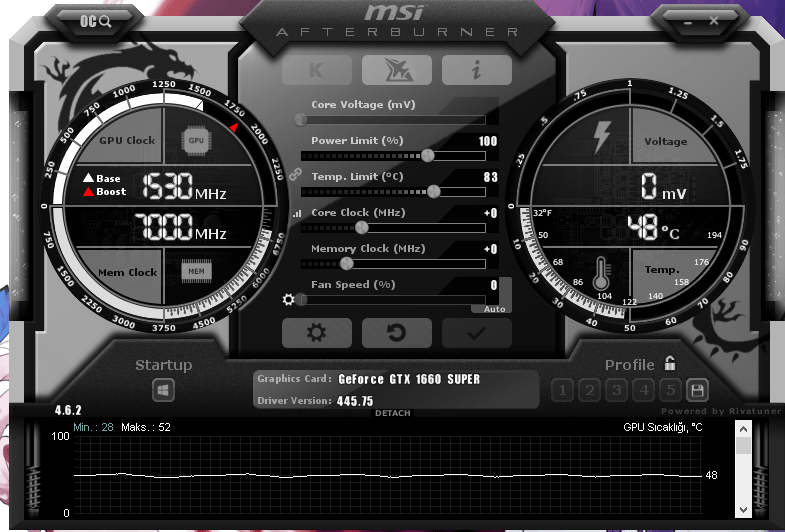Save the profile with the floppy disk icon
This screenshot has width=785, height=532.
pyautogui.click(x=697, y=390)
